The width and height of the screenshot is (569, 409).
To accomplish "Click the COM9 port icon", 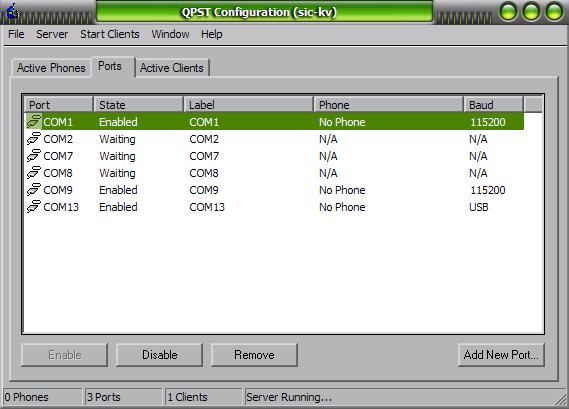I will pyautogui.click(x=34, y=190).
